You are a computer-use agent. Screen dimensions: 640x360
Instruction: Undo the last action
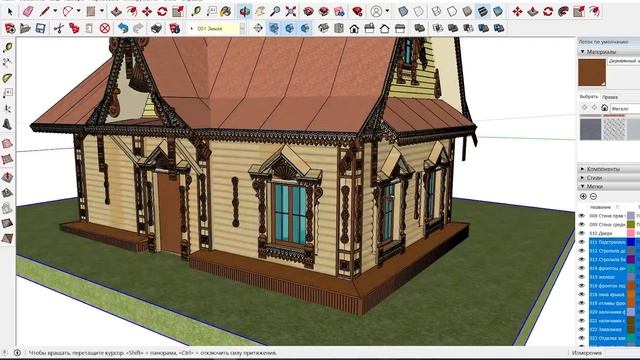pos(123,28)
